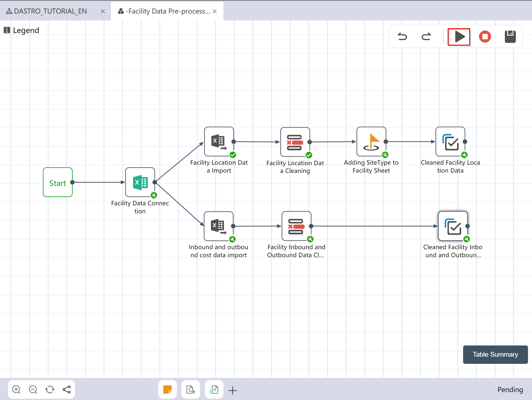
Task: Select the Adding SiteType to Facility Sheet node
Action: coord(371,142)
